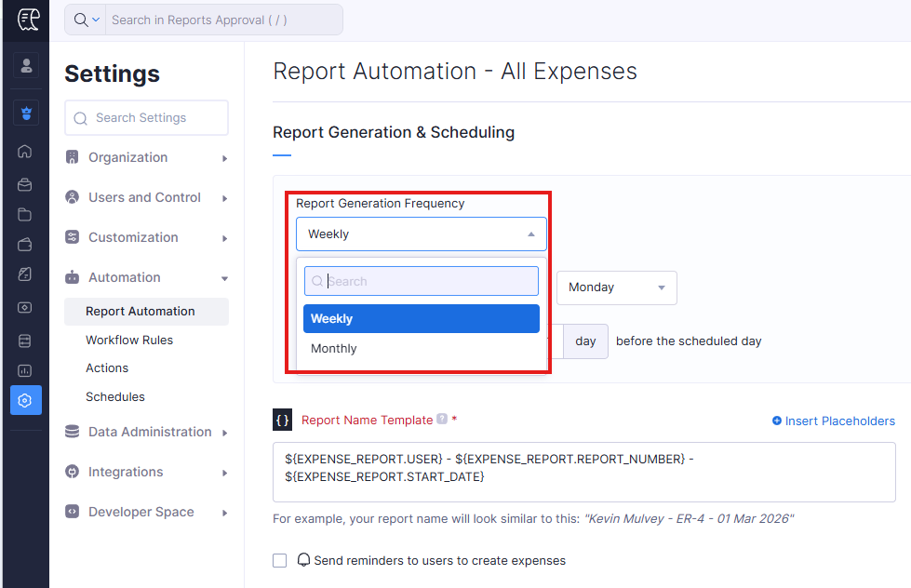Choose the Weekly option in list
This screenshot has height=588, width=911.
(x=421, y=319)
